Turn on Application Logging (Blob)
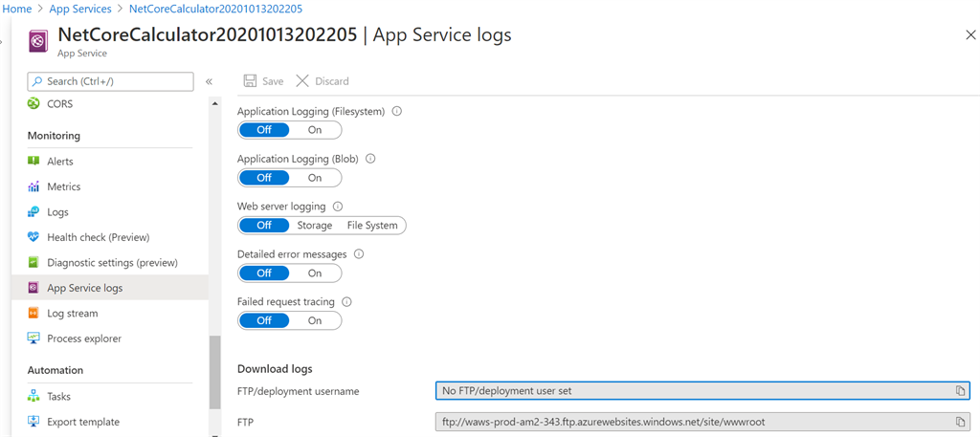The width and height of the screenshot is (980, 437). 315,177
